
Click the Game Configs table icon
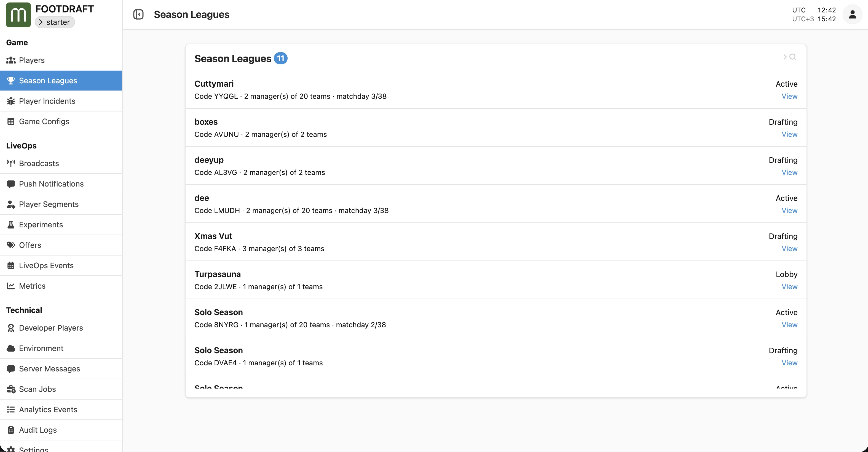click(11, 121)
